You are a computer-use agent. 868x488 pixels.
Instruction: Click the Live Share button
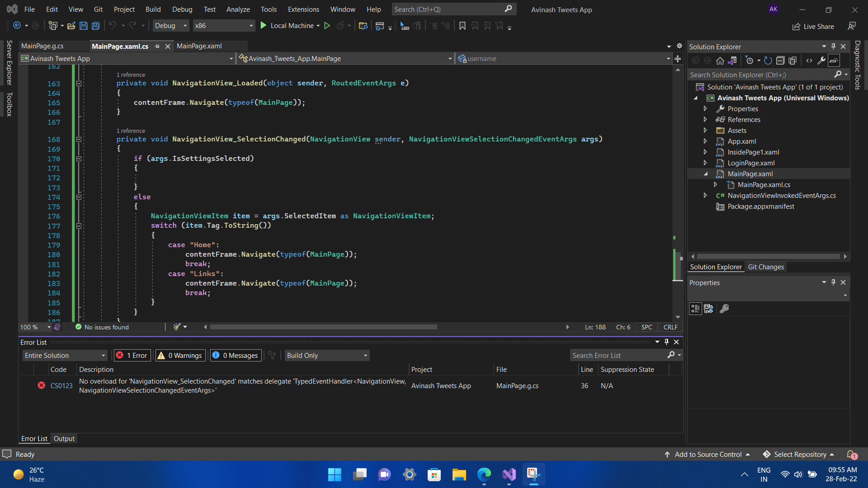(x=812, y=26)
